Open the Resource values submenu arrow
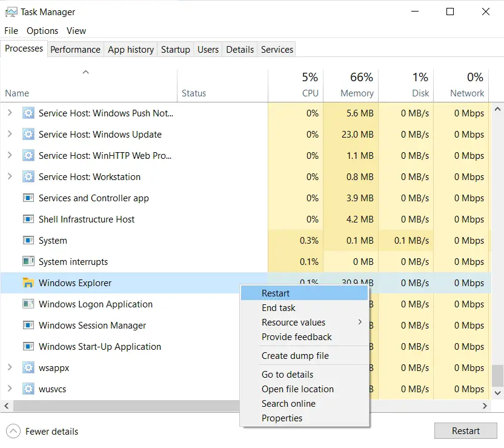This screenshot has height=448, width=504. pyautogui.click(x=360, y=322)
